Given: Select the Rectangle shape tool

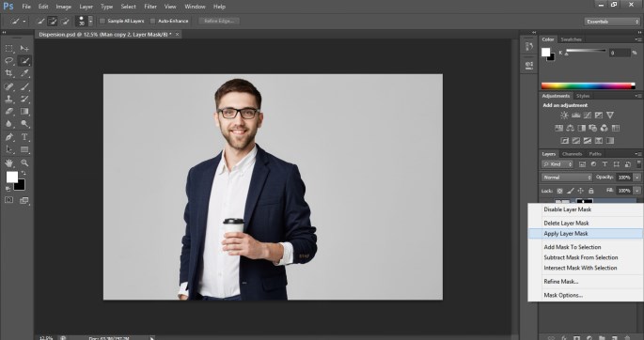Looking at the screenshot, I should 24,149.
